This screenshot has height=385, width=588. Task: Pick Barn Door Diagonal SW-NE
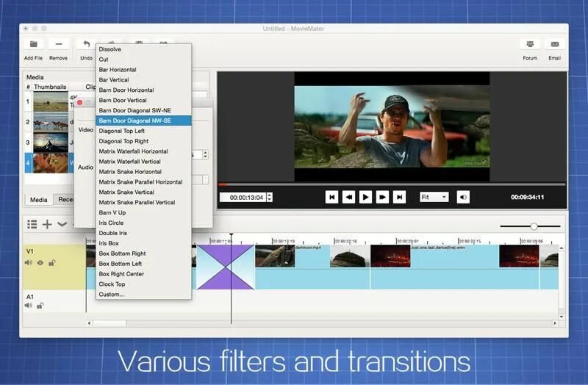[143, 110]
